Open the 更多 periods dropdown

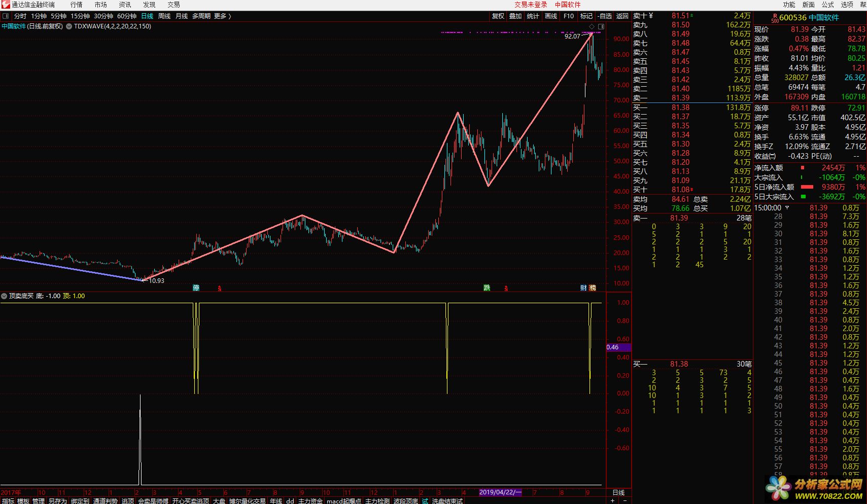(222, 16)
